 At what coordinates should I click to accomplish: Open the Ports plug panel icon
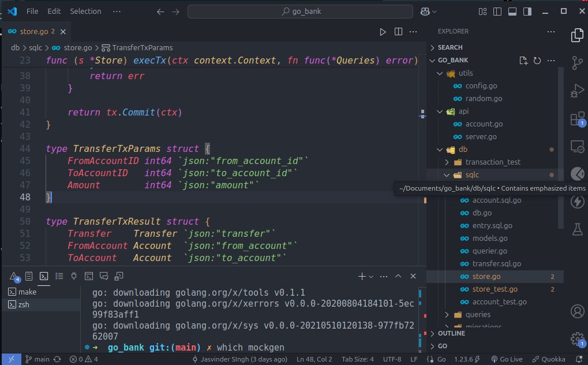[74, 277]
